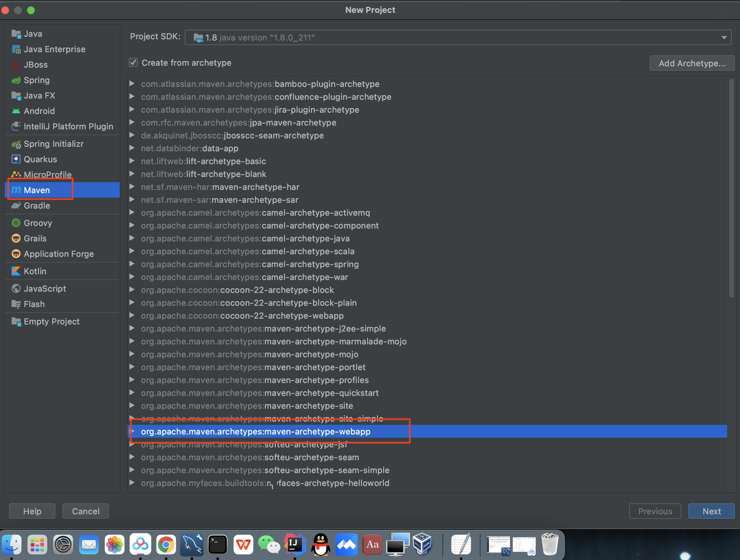The image size is (740, 560).
Task: Select the Grails icon
Action: tap(16, 238)
